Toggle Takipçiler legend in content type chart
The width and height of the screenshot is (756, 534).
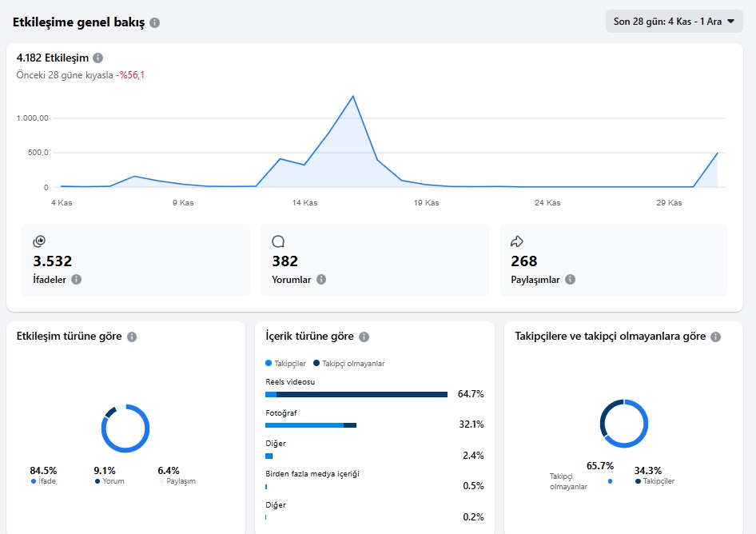coord(286,363)
